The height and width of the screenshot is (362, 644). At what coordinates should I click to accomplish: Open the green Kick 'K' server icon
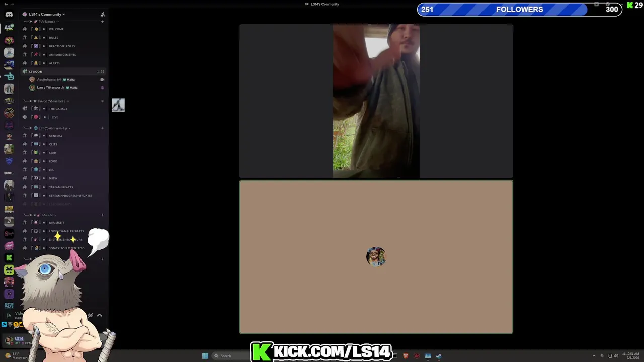pos(9,257)
